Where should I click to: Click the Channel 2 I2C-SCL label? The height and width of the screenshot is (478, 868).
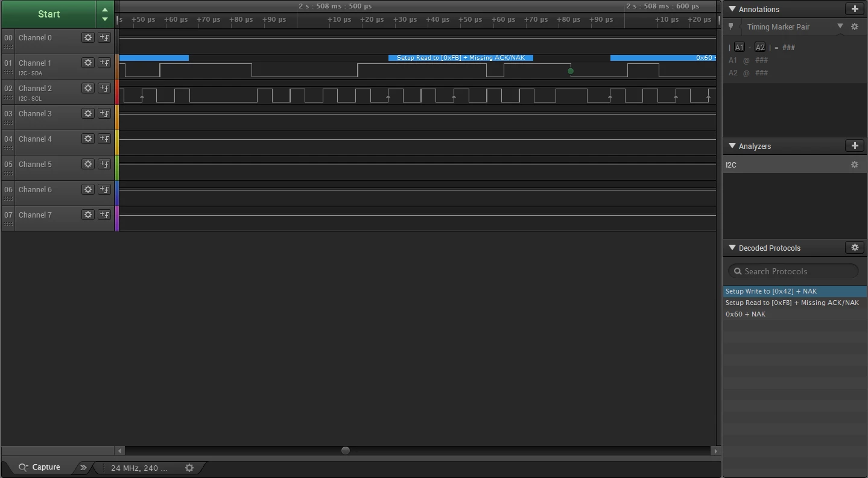click(30, 99)
